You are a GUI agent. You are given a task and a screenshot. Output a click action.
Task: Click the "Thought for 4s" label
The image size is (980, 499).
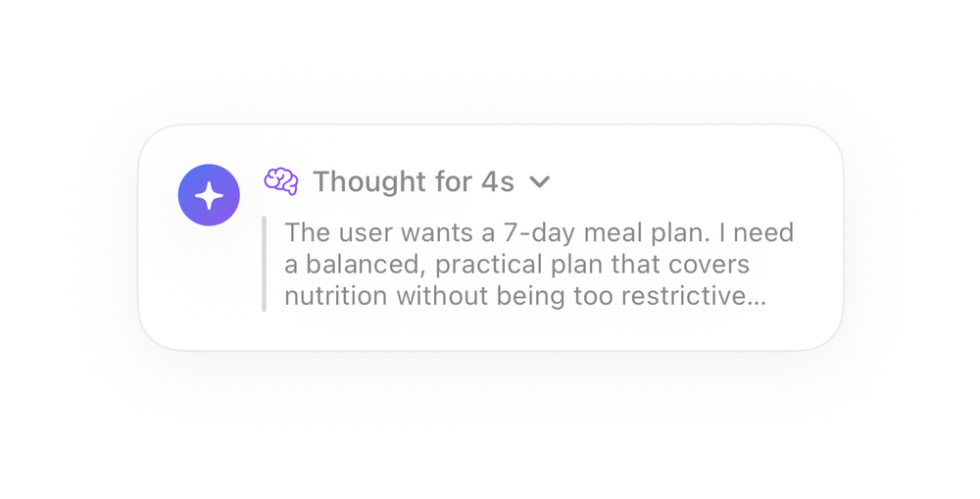coord(414,182)
